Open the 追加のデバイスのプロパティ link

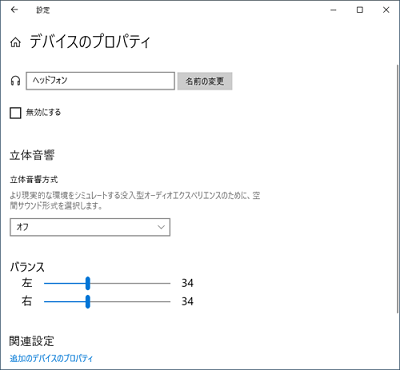(x=51, y=358)
